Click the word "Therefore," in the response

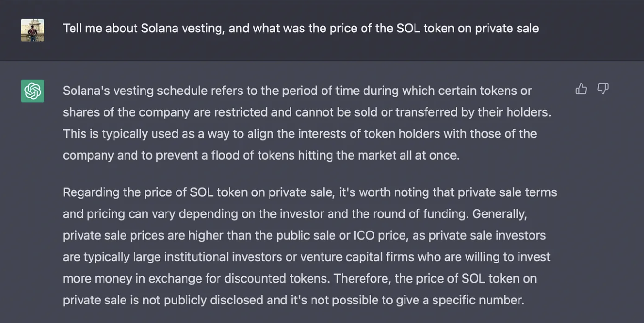pyautogui.click(x=361, y=278)
